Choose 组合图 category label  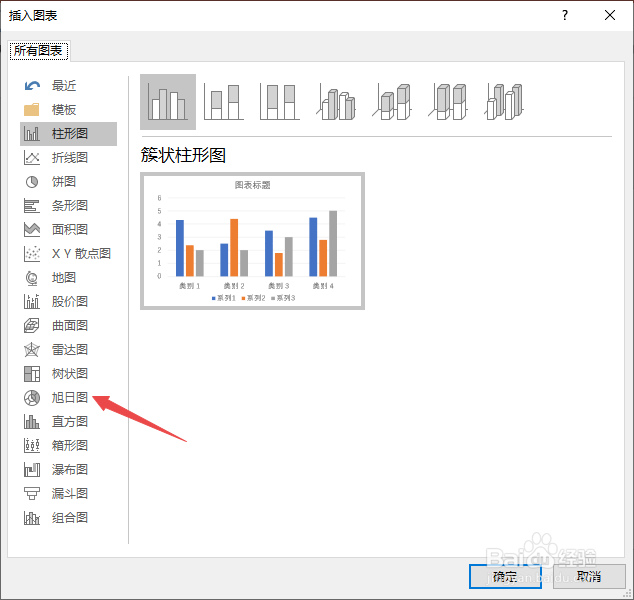click(70, 518)
